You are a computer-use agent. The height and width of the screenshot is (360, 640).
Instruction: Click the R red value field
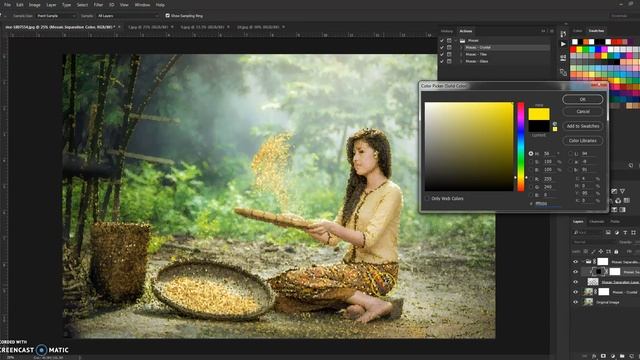tap(549, 179)
